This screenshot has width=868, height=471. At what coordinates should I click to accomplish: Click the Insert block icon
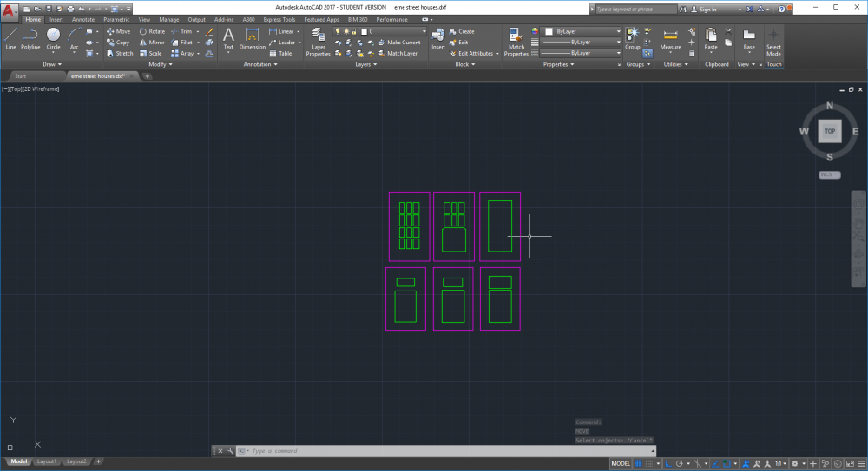[438, 39]
